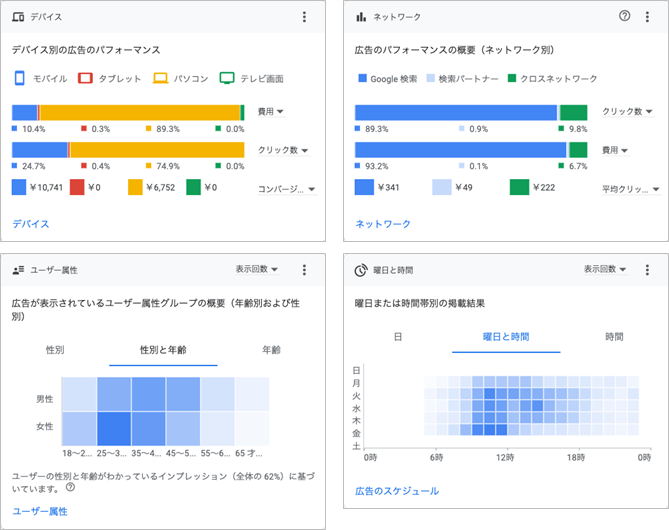Open the デバイス link
The image size is (669, 530).
pyautogui.click(x=31, y=224)
